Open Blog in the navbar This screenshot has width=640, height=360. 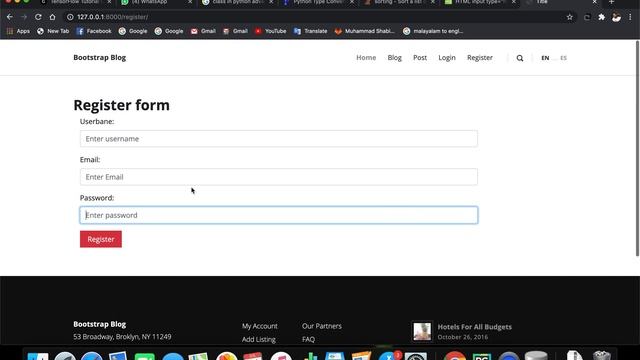[x=395, y=58]
